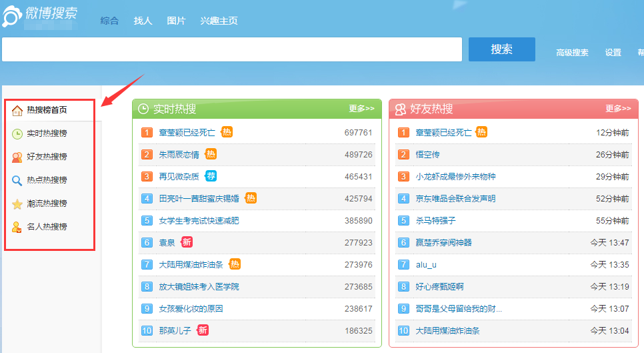
Task: Click the clock icon in 实时热搜 header
Action: point(143,109)
